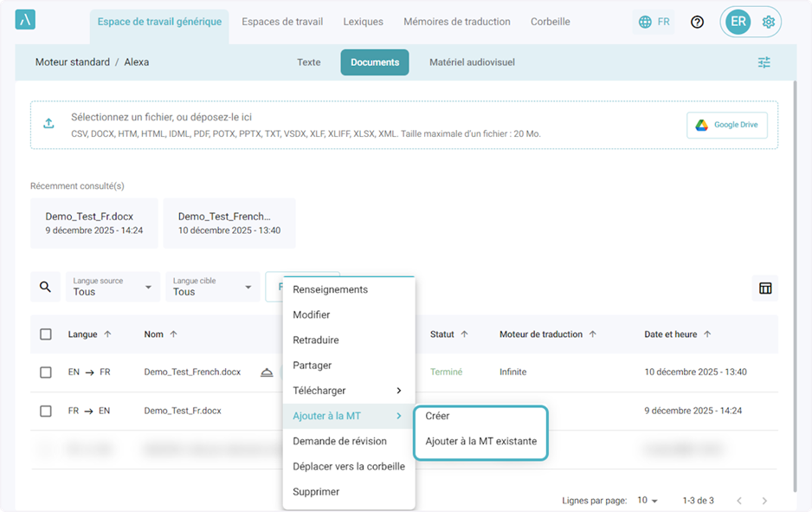
Task: Choose Retraduire from the context menu
Action: (x=316, y=340)
